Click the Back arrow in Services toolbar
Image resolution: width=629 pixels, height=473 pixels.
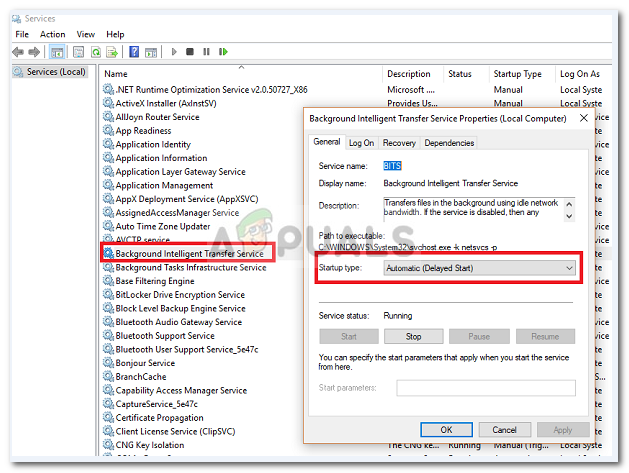(x=18, y=52)
